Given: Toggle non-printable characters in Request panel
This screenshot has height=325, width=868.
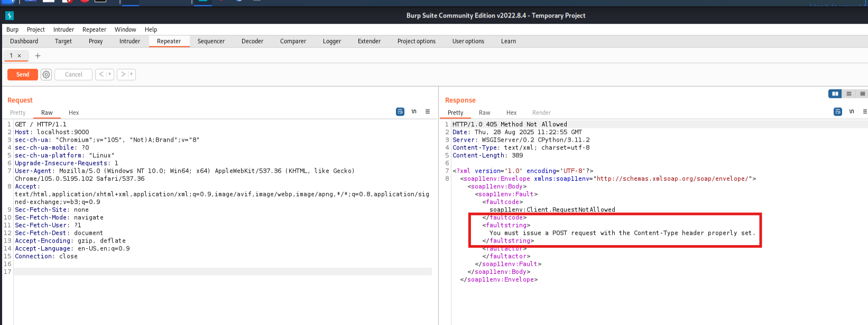Looking at the screenshot, I should pos(414,112).
